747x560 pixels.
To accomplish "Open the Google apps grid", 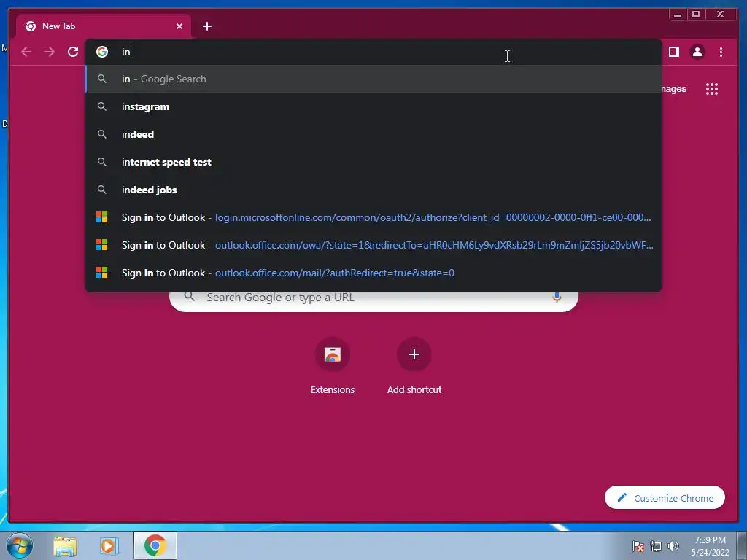I will [712, 89].
